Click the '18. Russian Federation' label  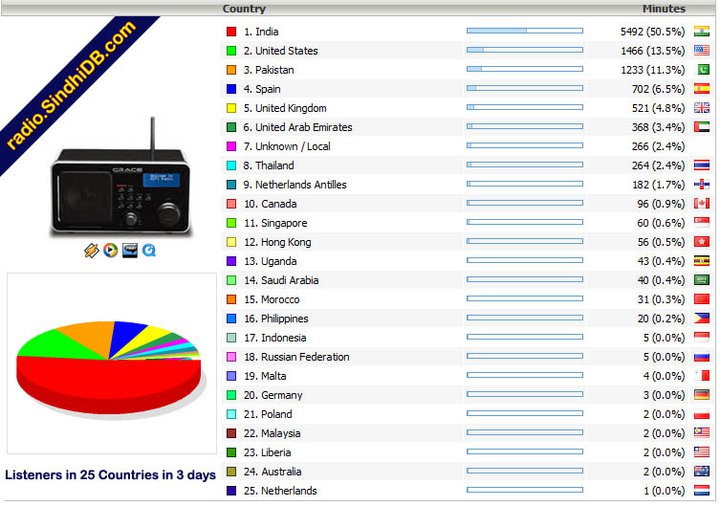(x=297, y=357)
